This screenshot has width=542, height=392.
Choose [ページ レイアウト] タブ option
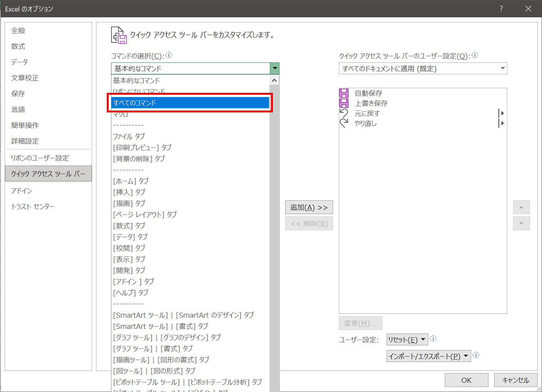tap(190, 214)
